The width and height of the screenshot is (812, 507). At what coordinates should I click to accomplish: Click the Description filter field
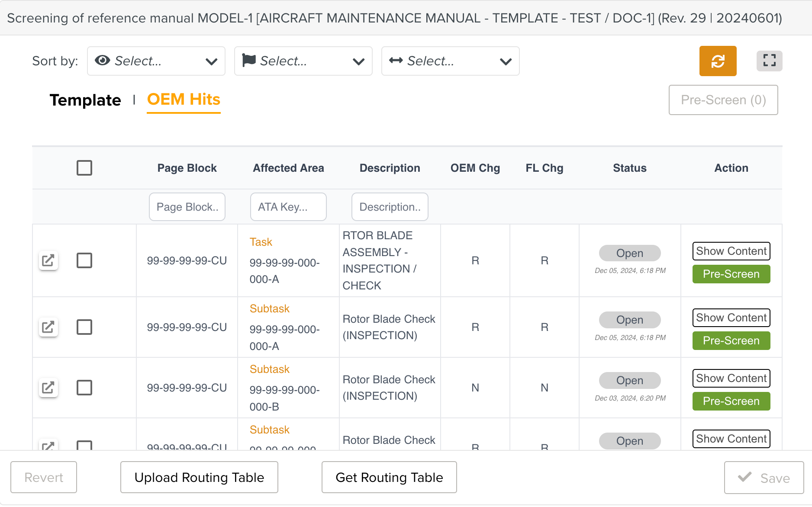point(390,207)
